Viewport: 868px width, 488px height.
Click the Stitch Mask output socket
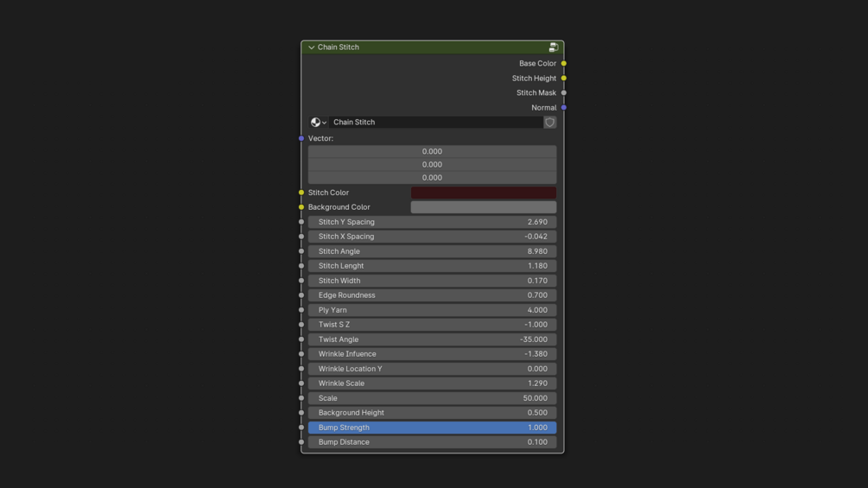coord(563,93)
